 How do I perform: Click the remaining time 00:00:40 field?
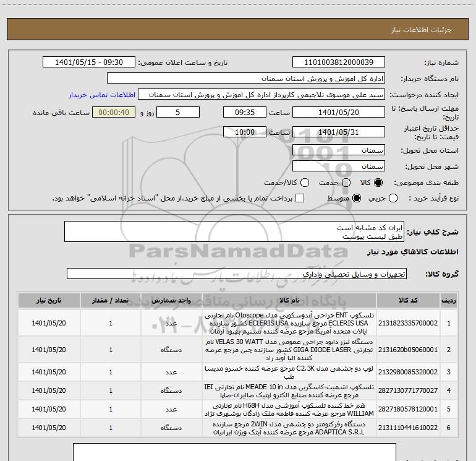[x=114, y=112]
